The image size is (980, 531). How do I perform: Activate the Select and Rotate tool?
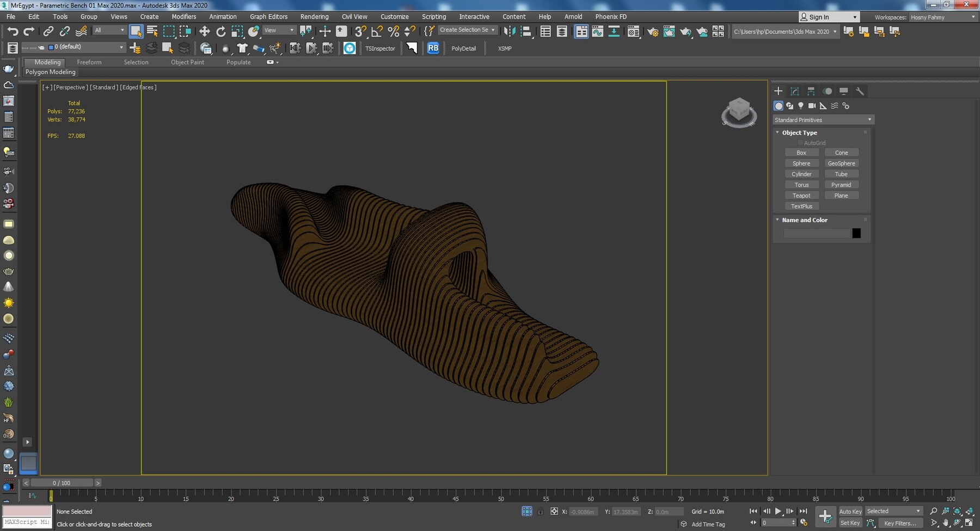pyautogui.click(x=220, y=31)
